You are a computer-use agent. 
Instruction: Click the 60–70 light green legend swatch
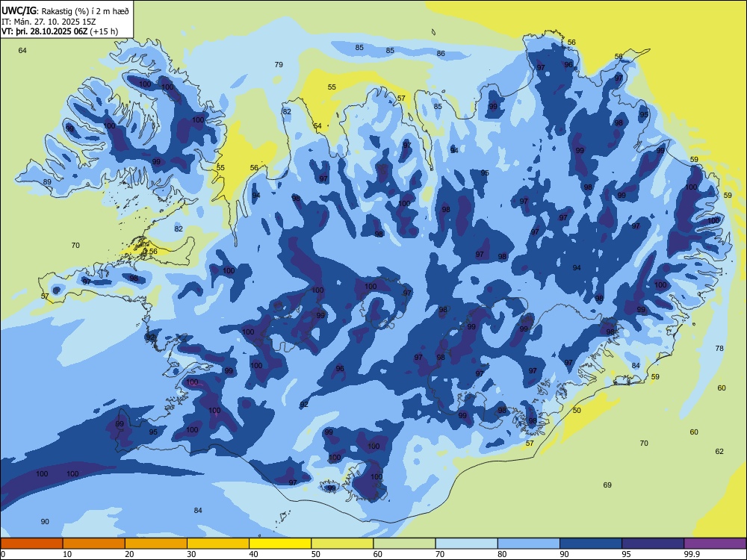point(404,544)
